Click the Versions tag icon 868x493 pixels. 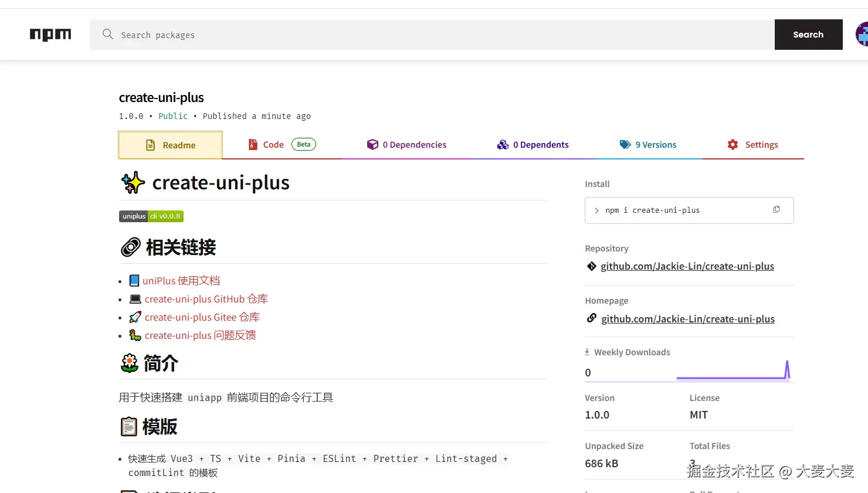[x=625, y=144]
